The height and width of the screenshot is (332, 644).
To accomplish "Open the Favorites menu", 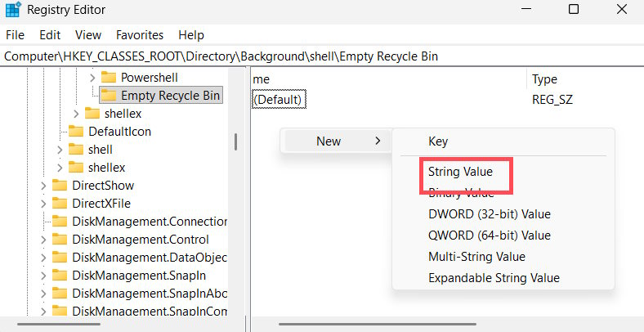I will (x=140, y=35).
